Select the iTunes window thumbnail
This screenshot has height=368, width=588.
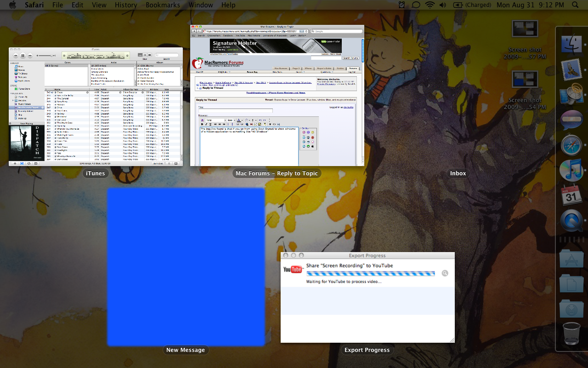tap(96, 107)
